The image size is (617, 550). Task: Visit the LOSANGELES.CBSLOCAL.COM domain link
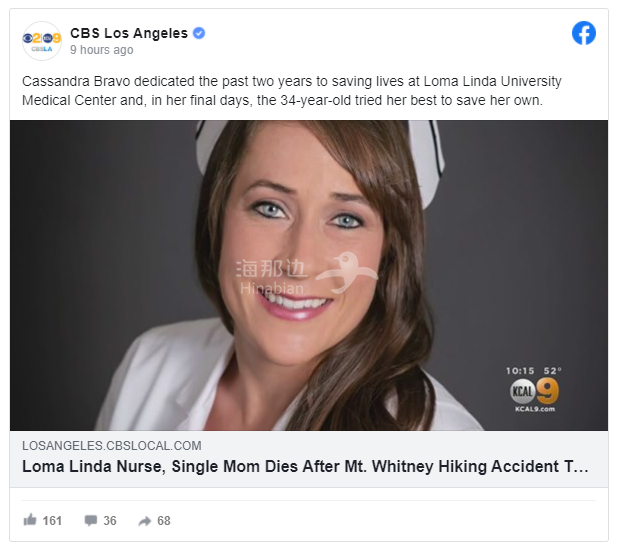112,446
